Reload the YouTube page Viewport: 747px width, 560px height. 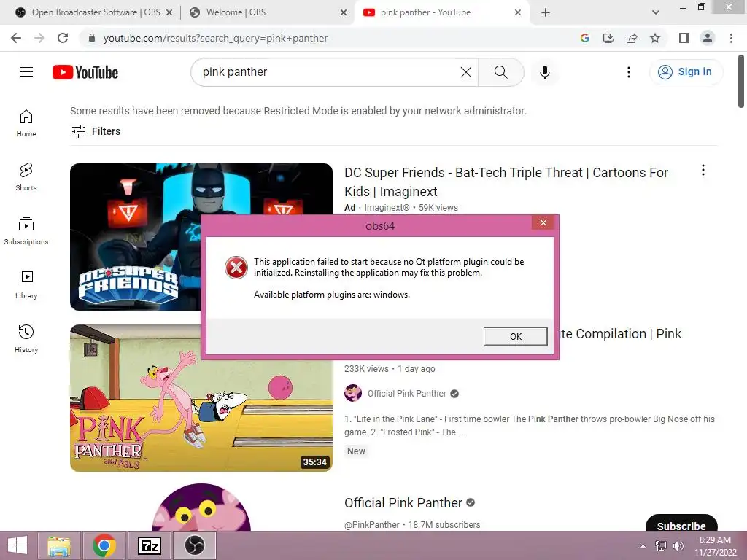(x=63, y=38)
